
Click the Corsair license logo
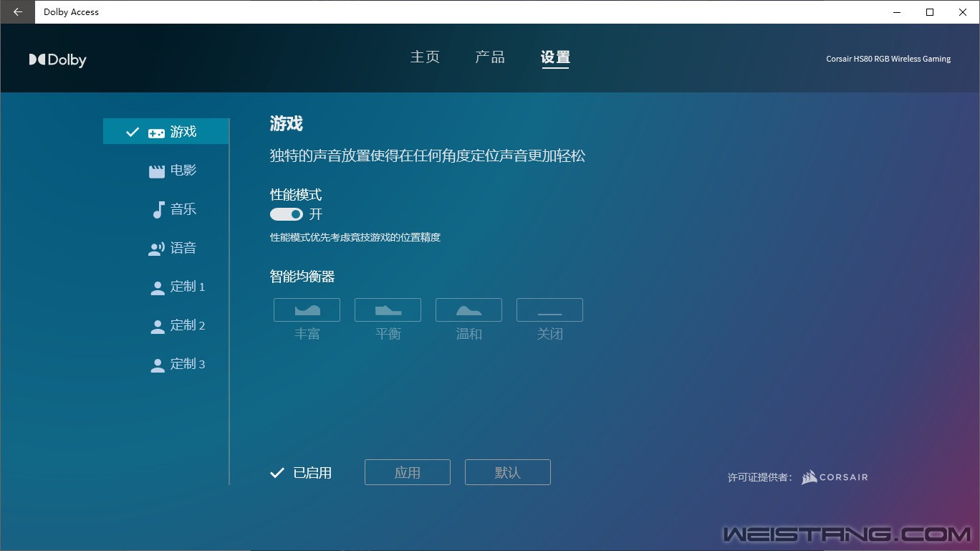[x=835, y=477]
